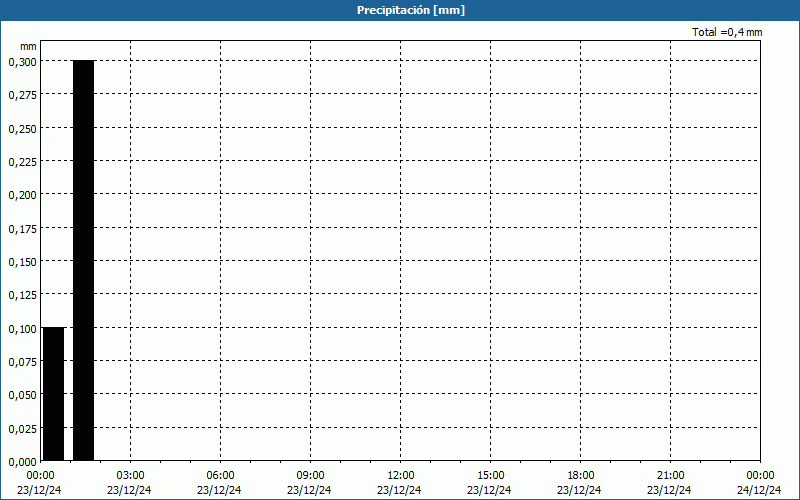The height and width of the screenshot is (500, 800).
Task: Click the 03:00 time axis label
Action: pyautogui.click(x=131, y=475)
